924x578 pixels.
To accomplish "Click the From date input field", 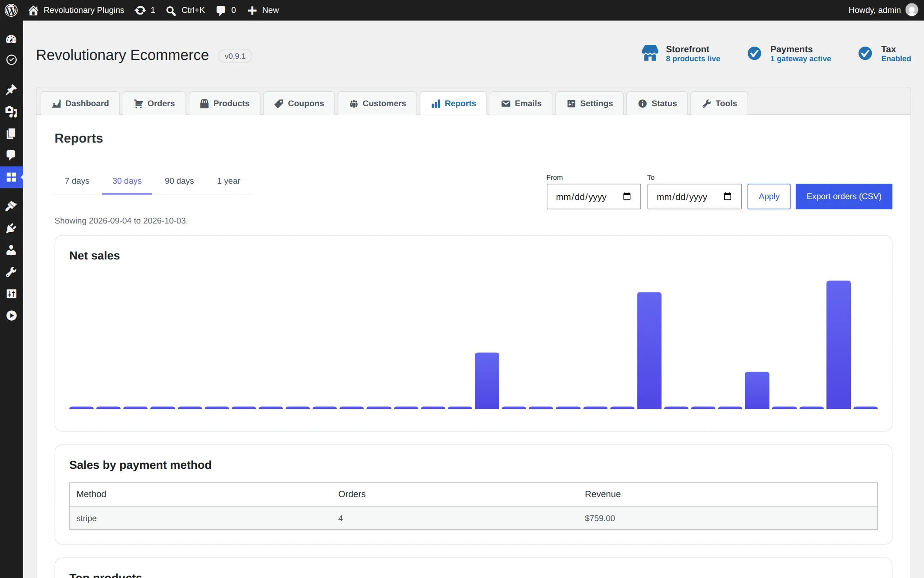I will click(x=593, y=197).
